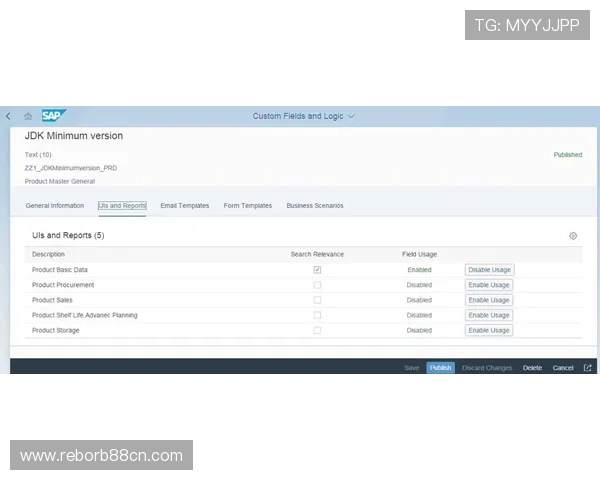The width and height of the screenshot is (600, 480).
Task: Click the SAP logo
Action: (52, 116)
